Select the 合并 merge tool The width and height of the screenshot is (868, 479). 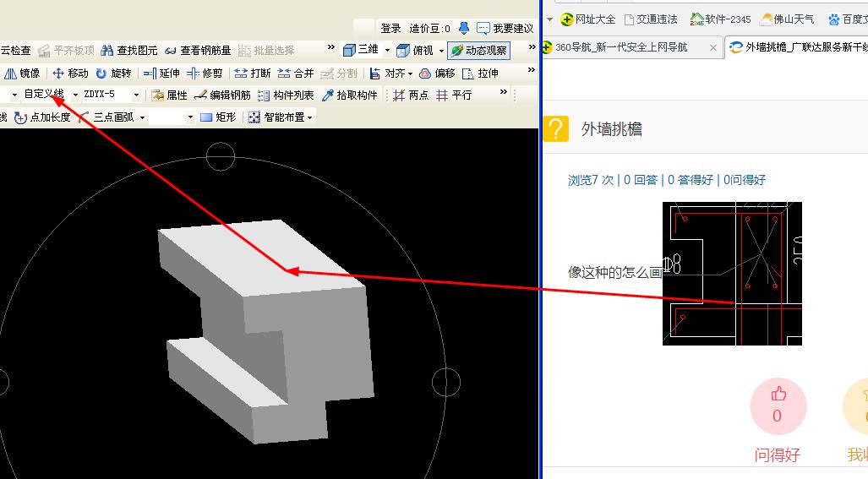[x=296, y=73]
